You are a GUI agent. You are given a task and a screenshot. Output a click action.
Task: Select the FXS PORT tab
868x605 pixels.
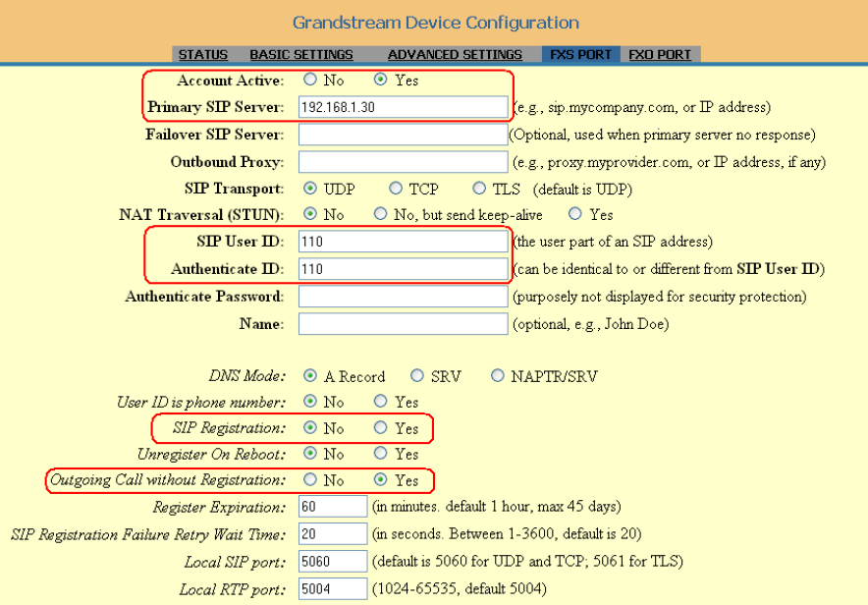click(x=580, y=54)
